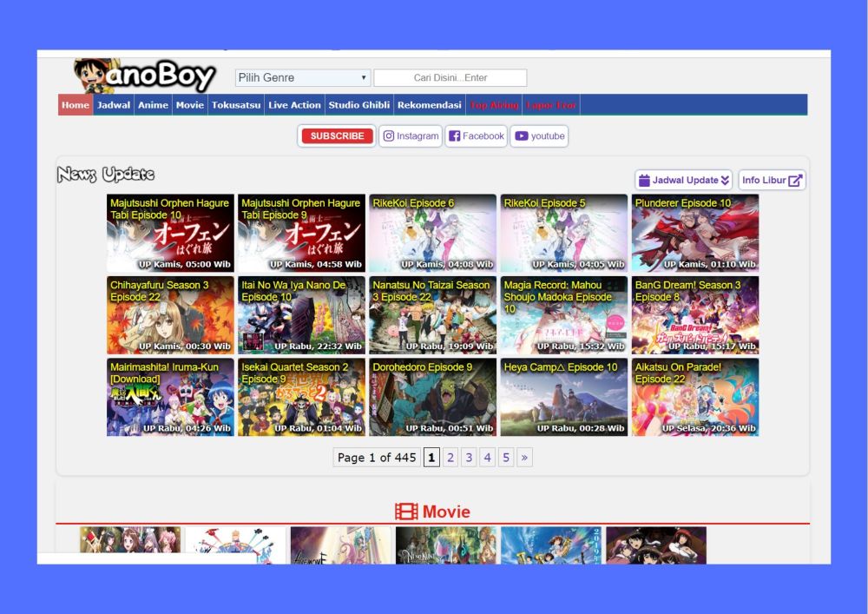Go to pagination page 4
The height and width of the screenshot is (614, 868).
(x=487, y=458)
